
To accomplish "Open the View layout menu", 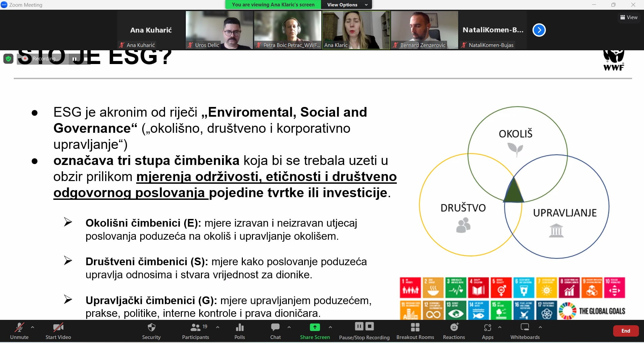I will 629,17.
